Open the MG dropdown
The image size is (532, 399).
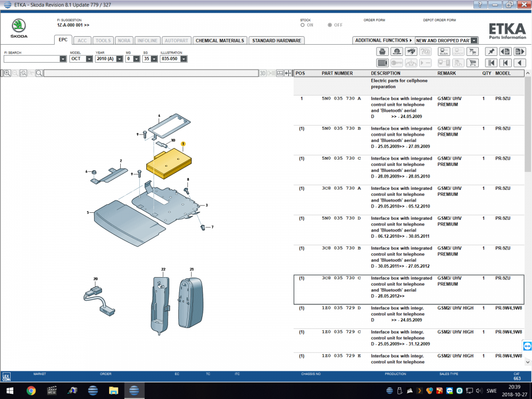pyautogui.click(x=136, y=59)
